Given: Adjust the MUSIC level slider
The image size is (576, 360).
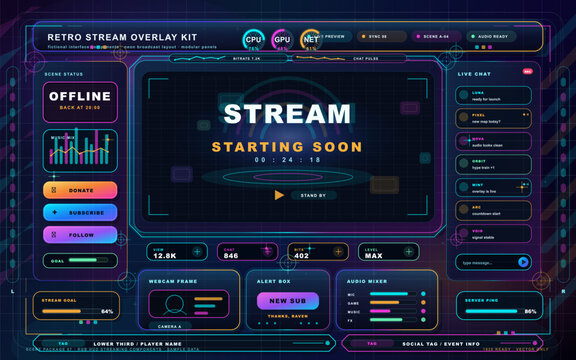Looking at the screenshot, I should click(x=393, y=311).
